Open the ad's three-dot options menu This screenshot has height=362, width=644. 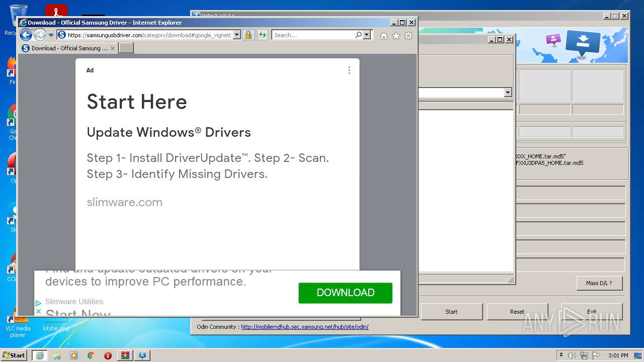pyautogui.click(x=349, y=70)
